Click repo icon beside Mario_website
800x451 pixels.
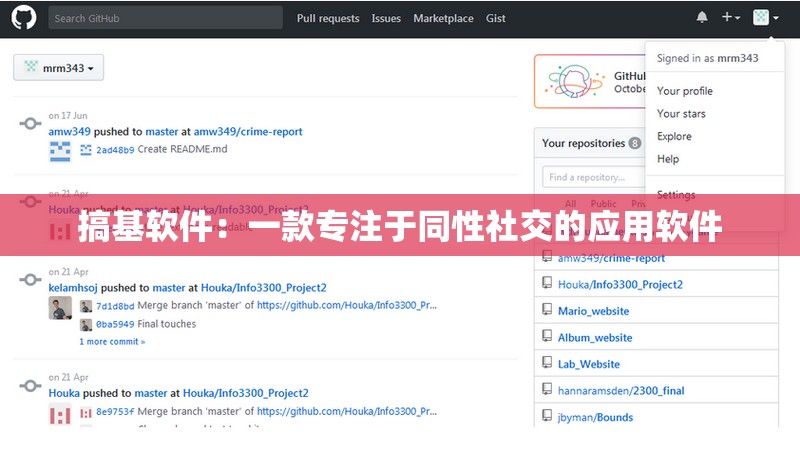pyautogui.click(x=547, y=309)
